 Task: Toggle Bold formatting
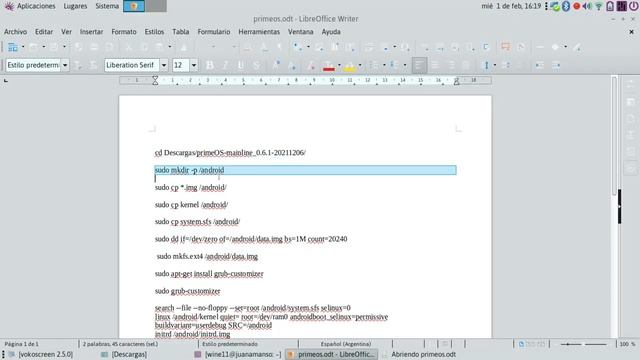coord(209,65)
